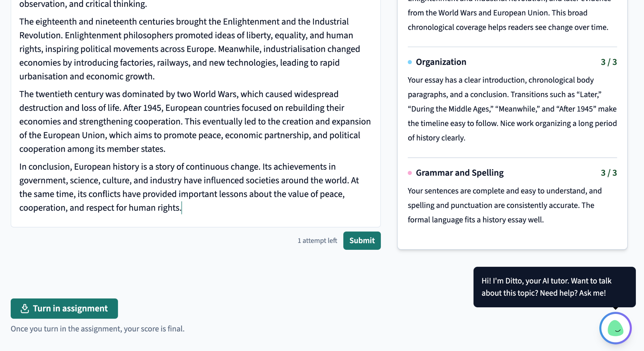The image size is (644, 351).
Task: Click the chronological coverage feedback text
Action: pos(508,20)
